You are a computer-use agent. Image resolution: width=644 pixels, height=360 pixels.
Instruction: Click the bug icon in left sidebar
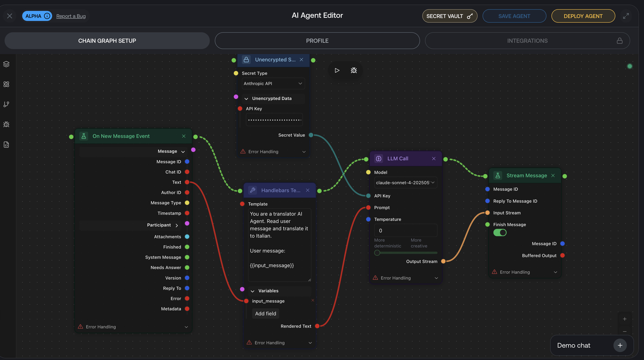click(x=6, y=124)
